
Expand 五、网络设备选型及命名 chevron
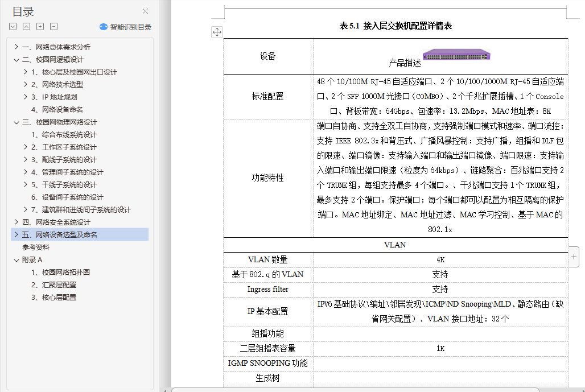coord(16,234)
